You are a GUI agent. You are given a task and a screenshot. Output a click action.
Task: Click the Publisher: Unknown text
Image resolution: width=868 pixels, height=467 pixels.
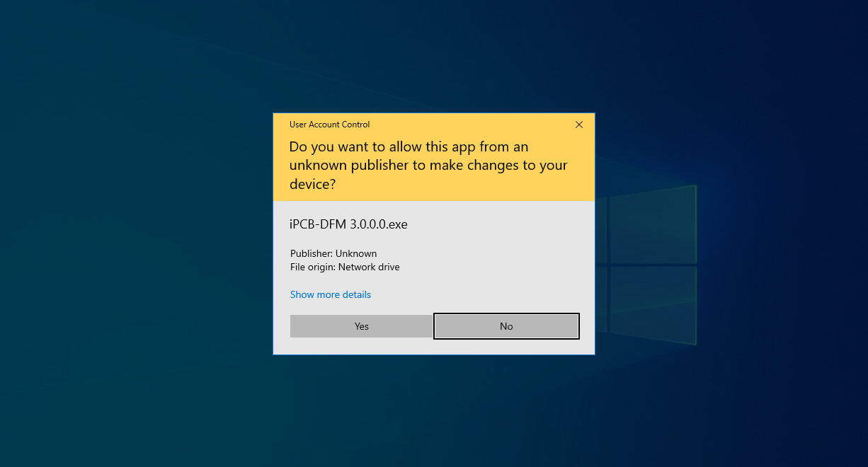[x=333, y=253]
